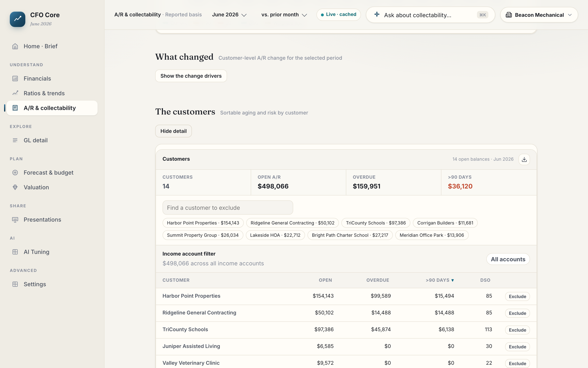Image resolution: width=588 pixels, height=368 pixels.
Task: Download the Customers table
Action: (x=524, y=159)
